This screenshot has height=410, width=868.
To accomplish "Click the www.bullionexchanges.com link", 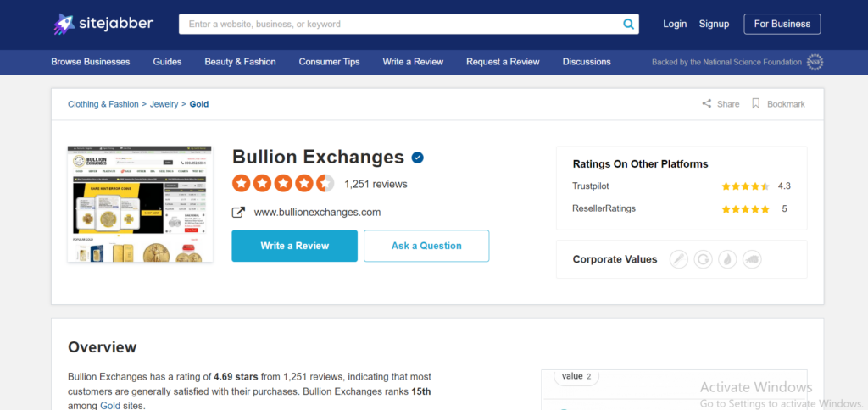I will 317,213.
